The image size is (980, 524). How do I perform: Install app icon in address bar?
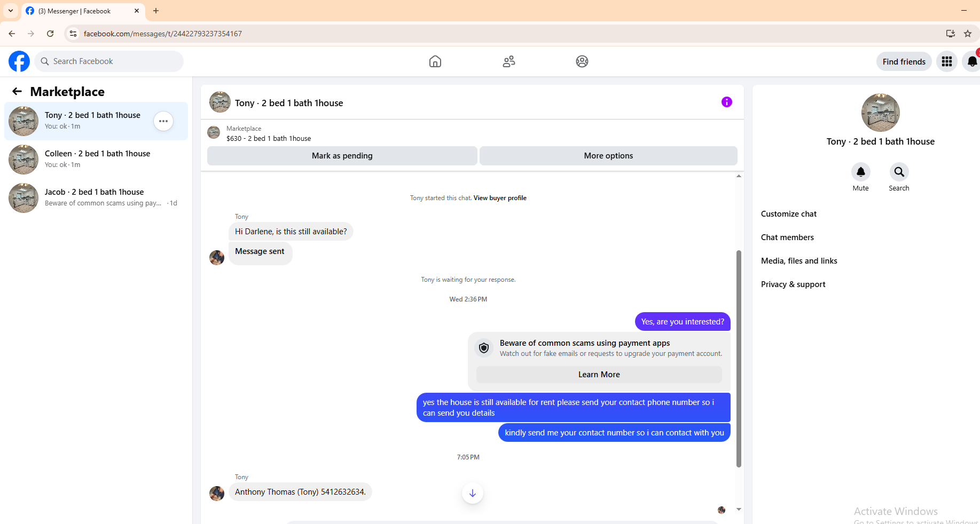click(x=951, y=34)
